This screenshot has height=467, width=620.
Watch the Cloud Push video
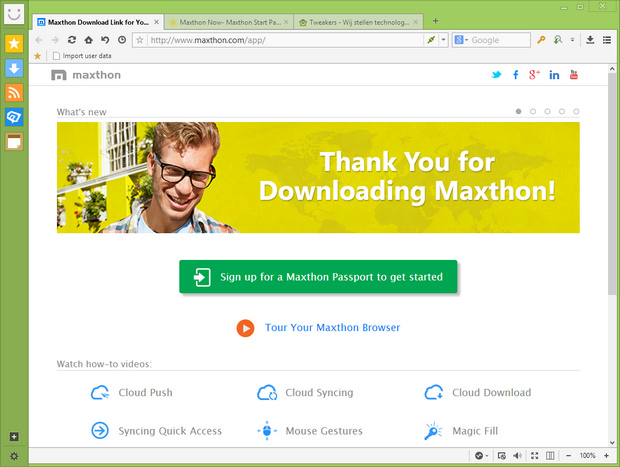click(132, 393)
